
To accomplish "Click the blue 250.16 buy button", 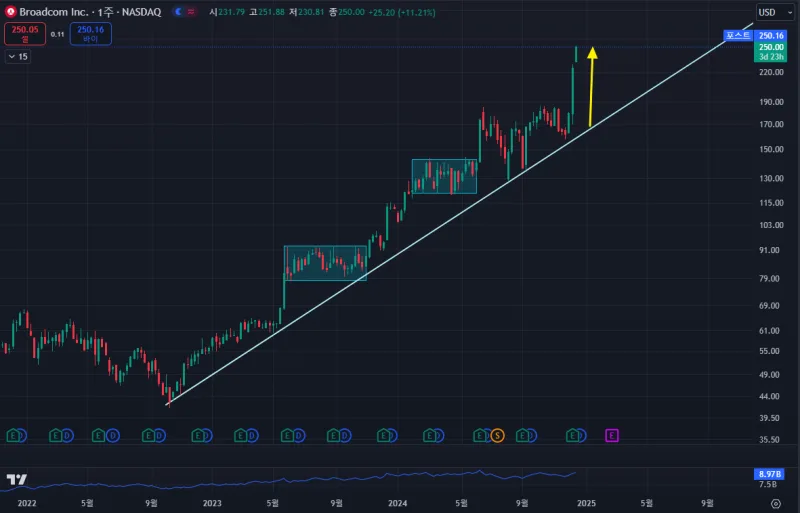I will click(91, 33).
